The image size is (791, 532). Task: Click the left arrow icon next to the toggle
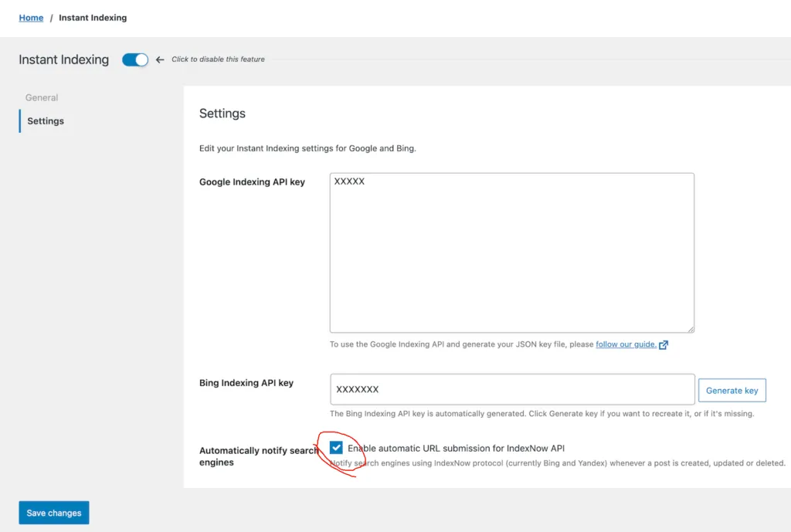[x=160, y=59]
